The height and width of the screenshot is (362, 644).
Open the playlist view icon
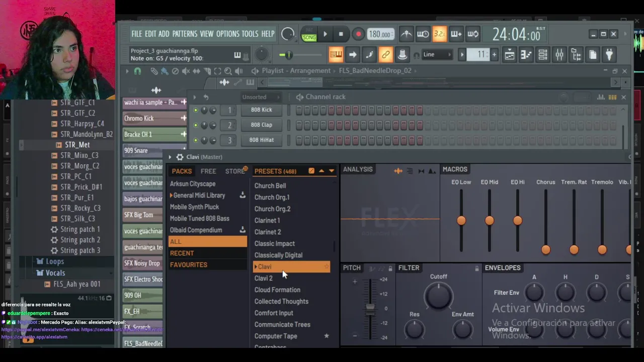click(510, 54)
